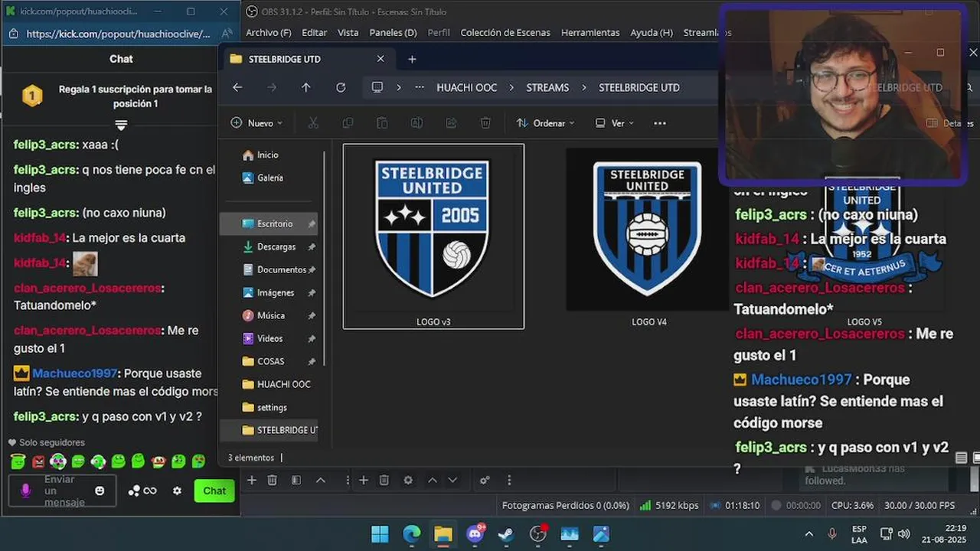Switch to OBS from the taskbar
Viewport: 980px width, 551px height.
[538, 533]
